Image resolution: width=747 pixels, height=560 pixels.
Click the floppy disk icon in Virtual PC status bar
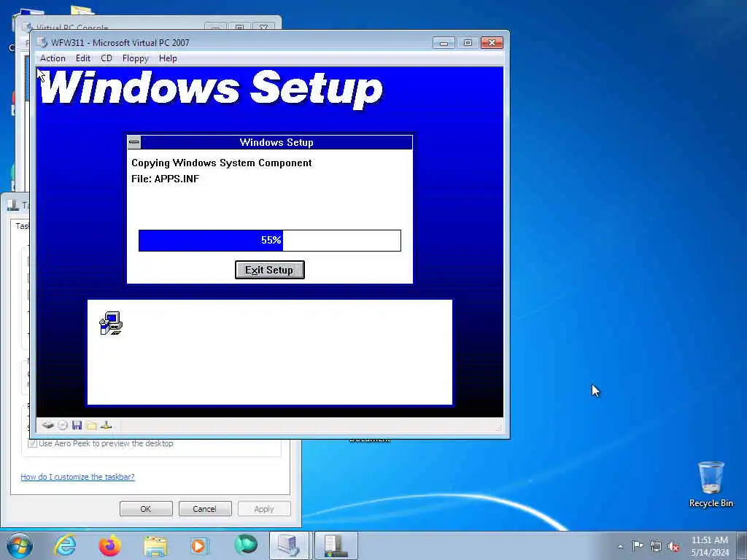pos(77,425)
